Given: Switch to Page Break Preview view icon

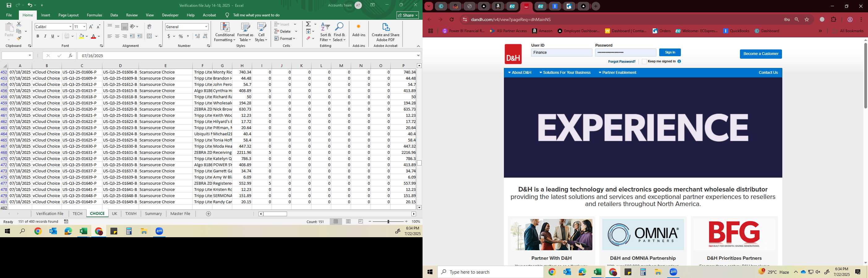Looking at the screenshot, I should click(361, 221).
